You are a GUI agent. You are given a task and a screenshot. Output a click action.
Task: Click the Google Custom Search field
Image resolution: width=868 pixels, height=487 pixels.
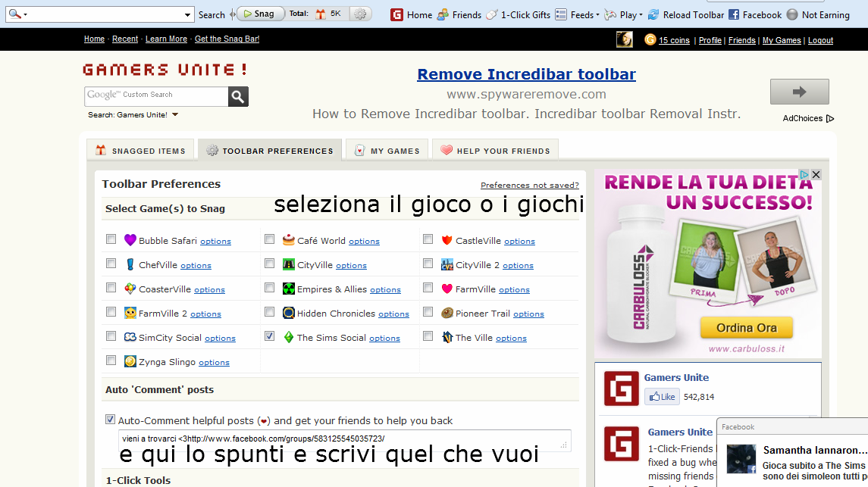click(156, 96)
